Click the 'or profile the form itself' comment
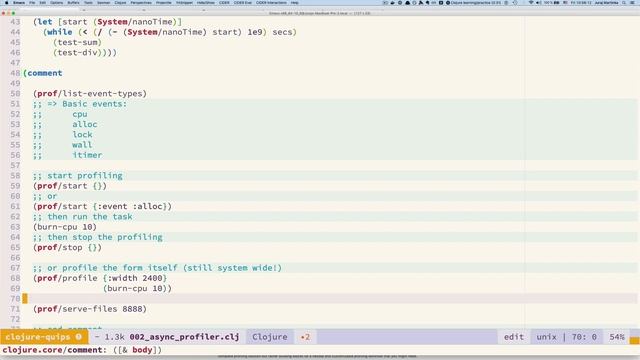Viewport: 640px width, 360px height. tap(157, 268)
